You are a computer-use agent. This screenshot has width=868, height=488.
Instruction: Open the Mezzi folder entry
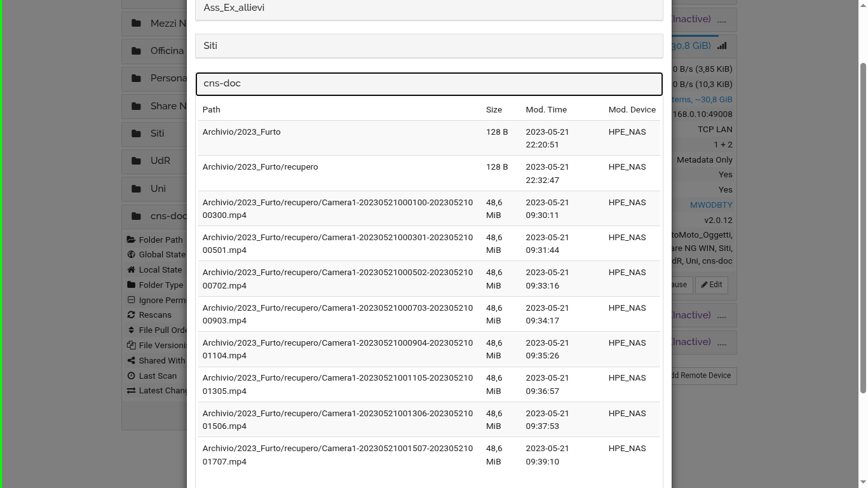[163, 24]
